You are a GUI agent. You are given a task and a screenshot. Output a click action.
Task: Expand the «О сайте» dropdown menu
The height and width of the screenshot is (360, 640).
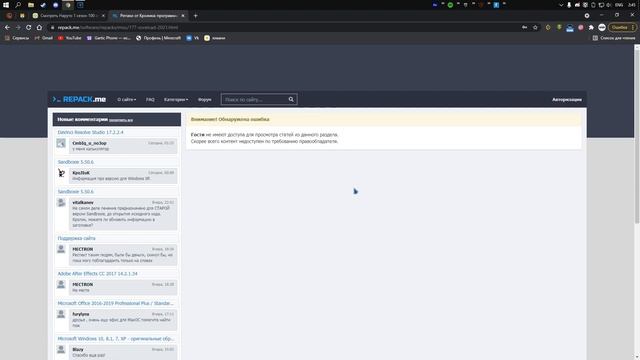[127, 99]
